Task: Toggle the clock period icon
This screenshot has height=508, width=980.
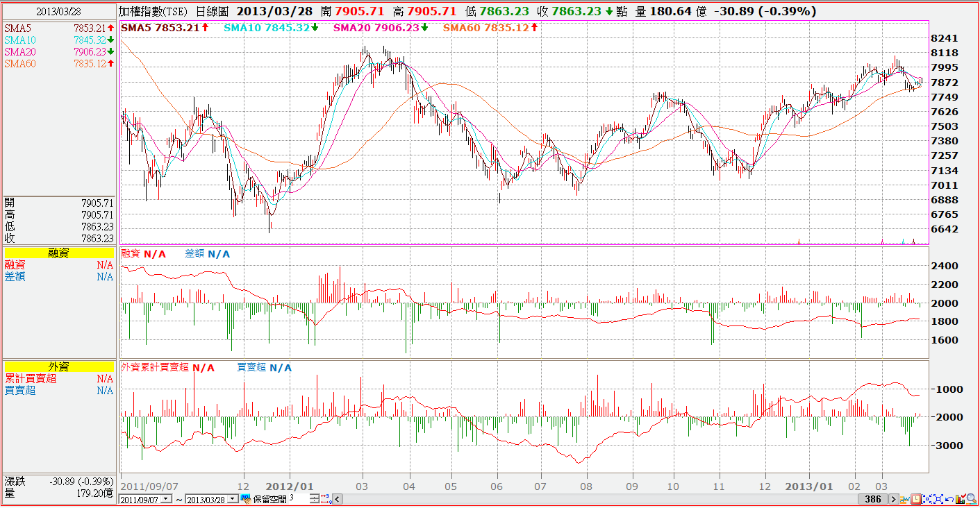Action: 916,499
